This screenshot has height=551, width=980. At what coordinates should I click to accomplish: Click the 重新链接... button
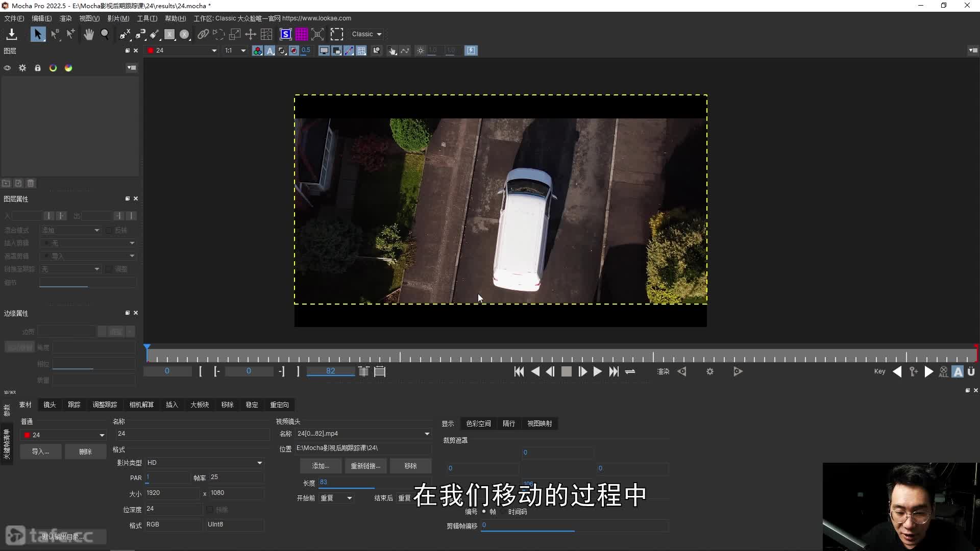click(x=365, y=466)
